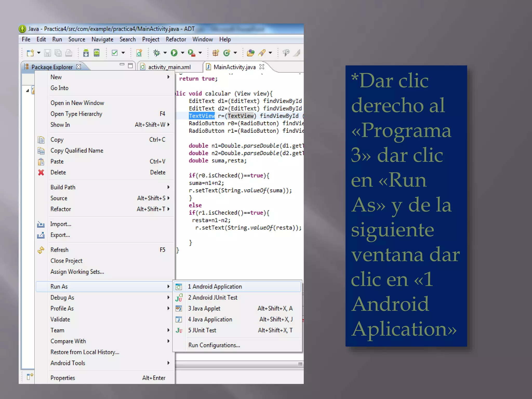Click highlighted TextView word in code editor
Screen dimensions: 532x399
point(202,116)
